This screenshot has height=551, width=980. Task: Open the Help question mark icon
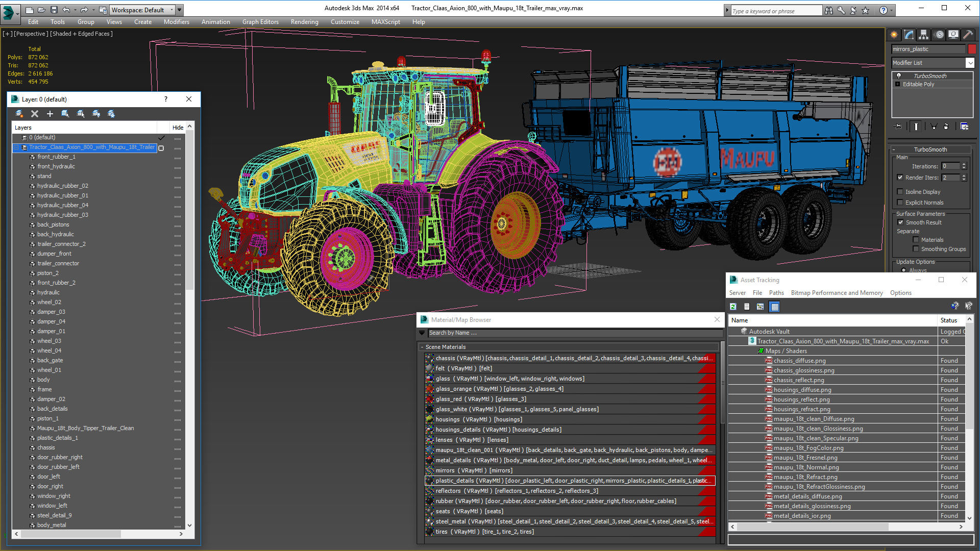(883, 10)
